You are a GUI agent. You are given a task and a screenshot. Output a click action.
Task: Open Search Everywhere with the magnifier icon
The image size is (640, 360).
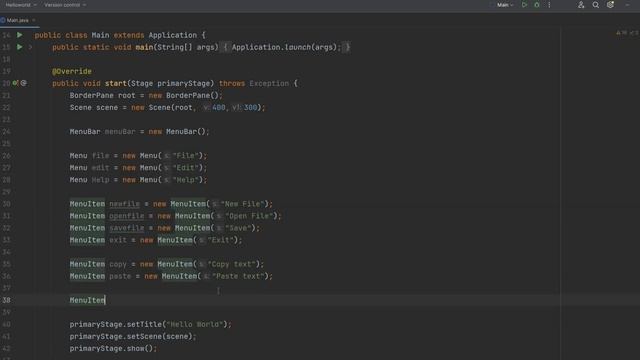(x=596, y=5)
